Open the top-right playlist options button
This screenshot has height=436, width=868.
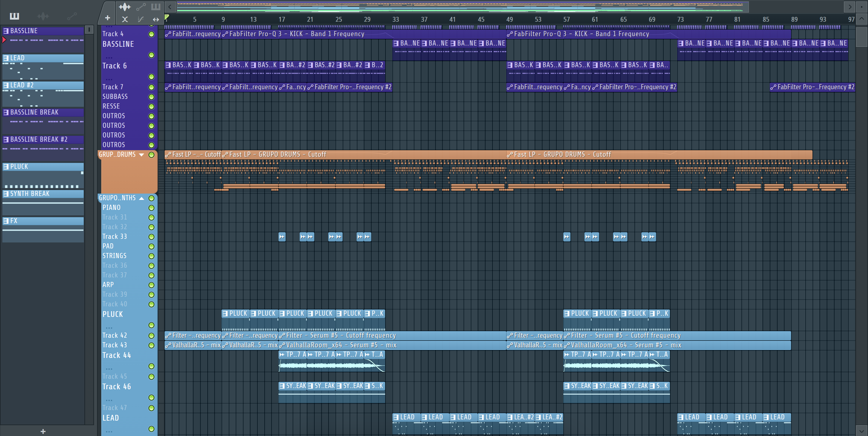tap(862, 6)
